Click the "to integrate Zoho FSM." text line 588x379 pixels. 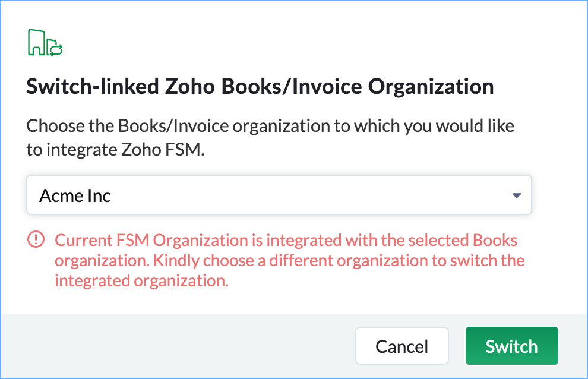point(115,150)
